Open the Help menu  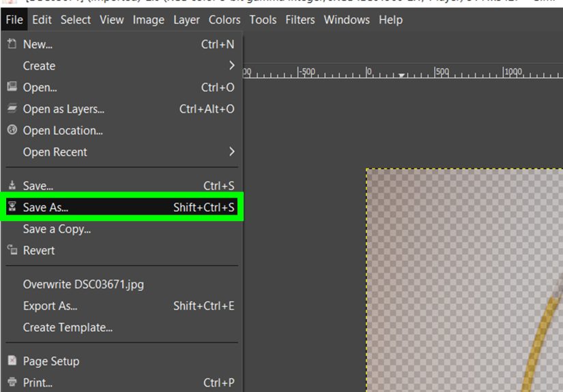[x=390, y=20]
